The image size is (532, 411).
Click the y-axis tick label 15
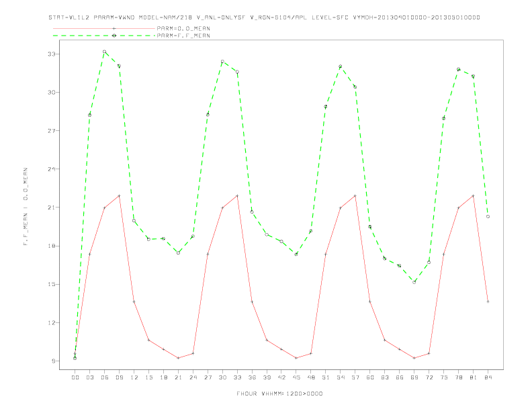[51, 284]
